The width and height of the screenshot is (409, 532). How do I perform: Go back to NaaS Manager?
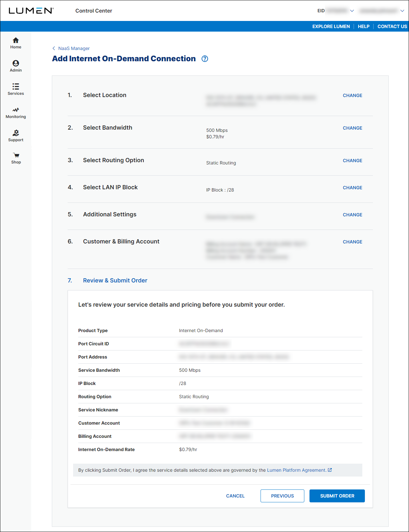74,48
